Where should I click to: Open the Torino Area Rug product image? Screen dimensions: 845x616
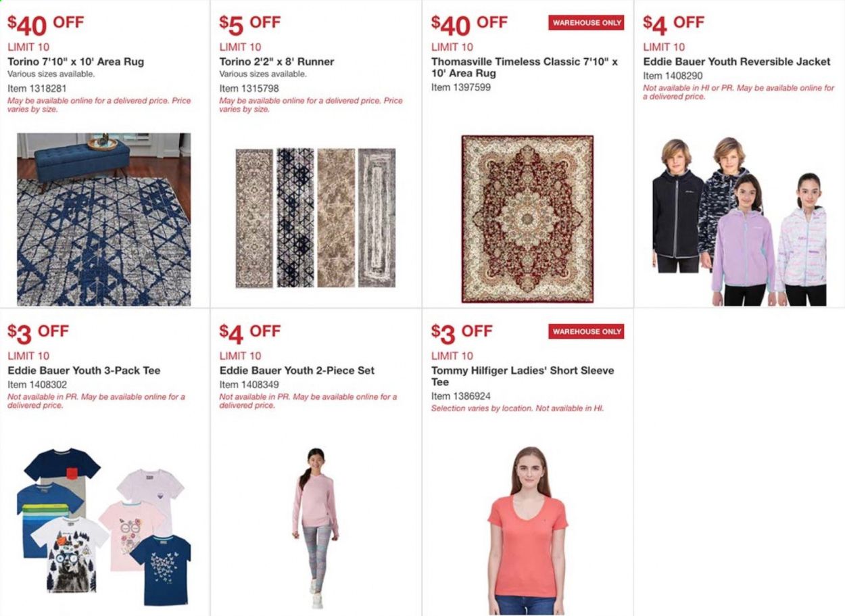pos(103,219)
